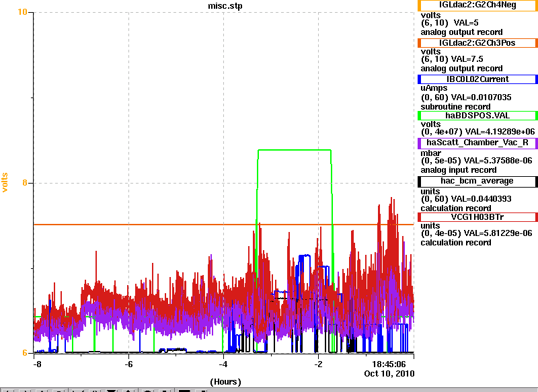Click the x-axis tick label -2
Screen dimensions: 538x392
(318, 364)
